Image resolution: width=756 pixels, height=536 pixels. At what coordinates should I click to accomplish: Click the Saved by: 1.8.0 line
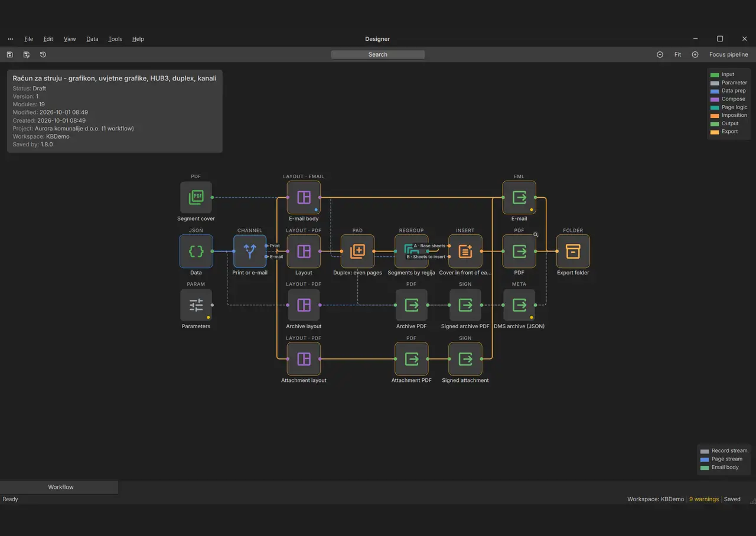[x=32, y=145]
